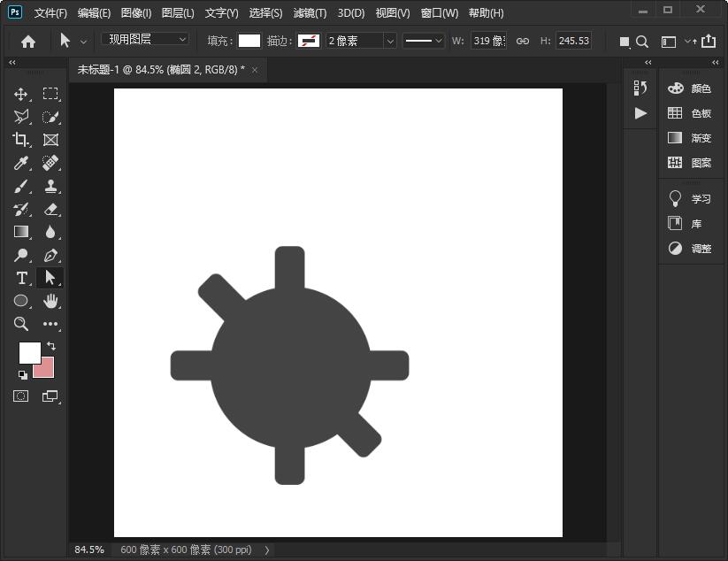728x561 pixels.
Task: Pick the Clone Stamp tool
Action: pyautogui.click(x=50, y=186)
